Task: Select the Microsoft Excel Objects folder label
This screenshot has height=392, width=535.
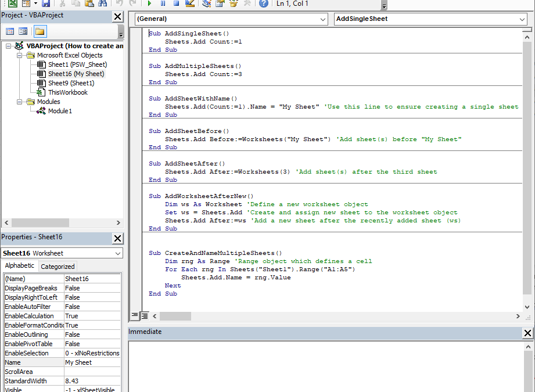Action: click(70, 55)
